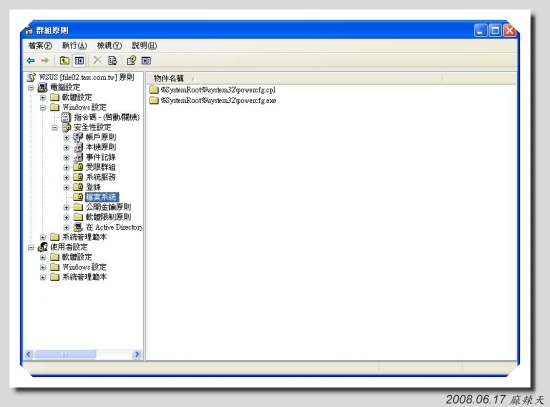
Task: Expand 軟體設定 under 電腦設定
Action: tap(43, 97)
